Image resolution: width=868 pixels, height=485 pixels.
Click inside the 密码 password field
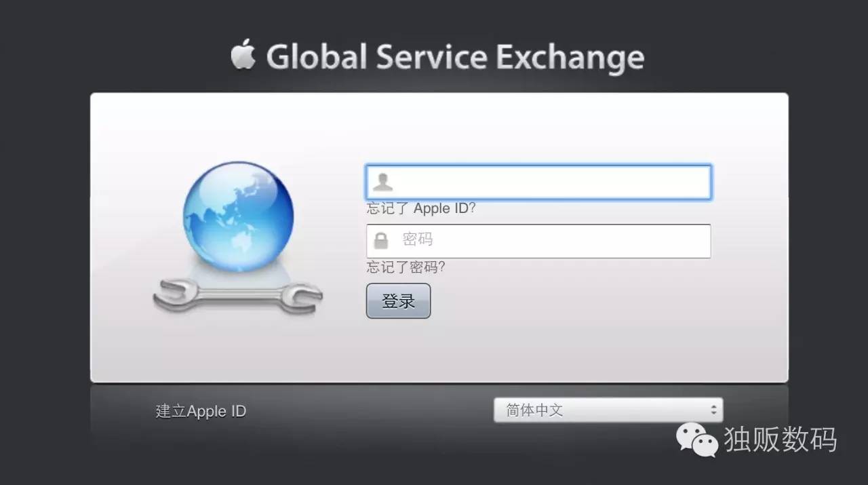click(x=542, y=241)
